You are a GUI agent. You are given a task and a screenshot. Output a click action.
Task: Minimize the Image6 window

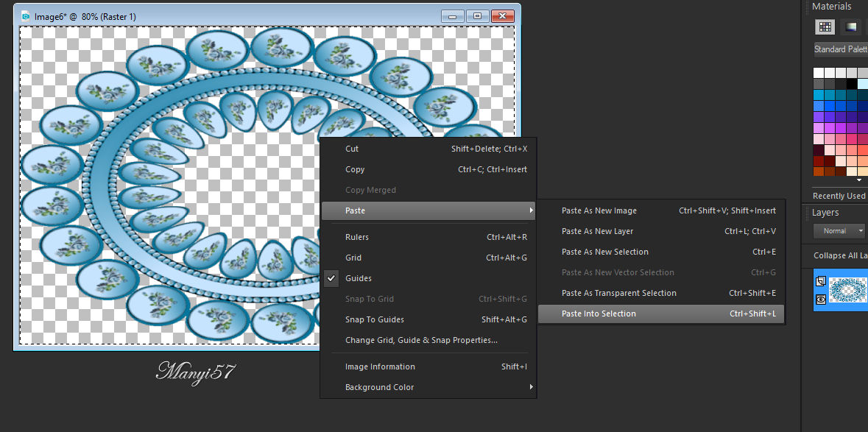[452, 16]
